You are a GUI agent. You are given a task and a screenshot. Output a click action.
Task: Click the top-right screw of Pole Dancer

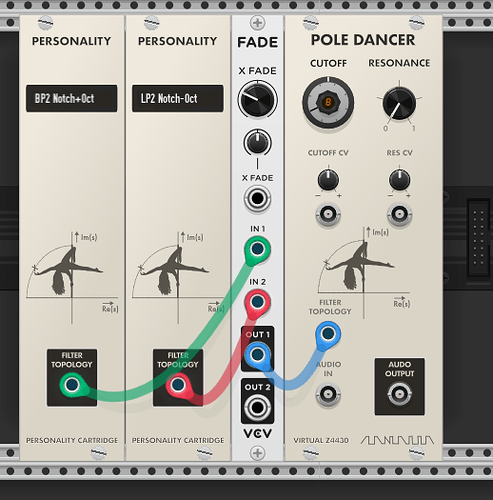(417, 23)
